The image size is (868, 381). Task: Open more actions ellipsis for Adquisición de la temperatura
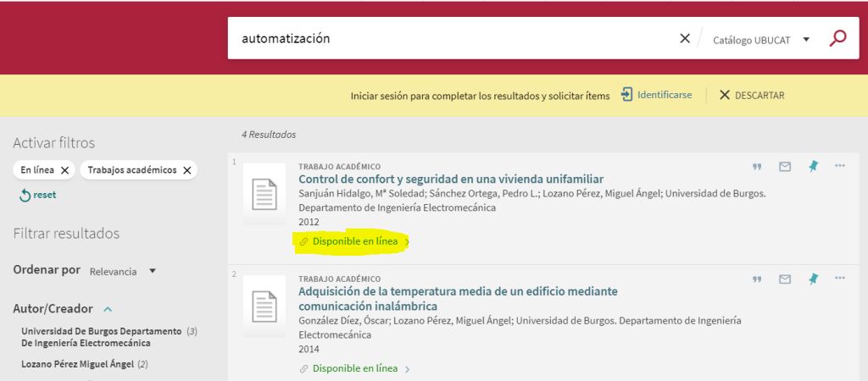click(x=840, y=279)
